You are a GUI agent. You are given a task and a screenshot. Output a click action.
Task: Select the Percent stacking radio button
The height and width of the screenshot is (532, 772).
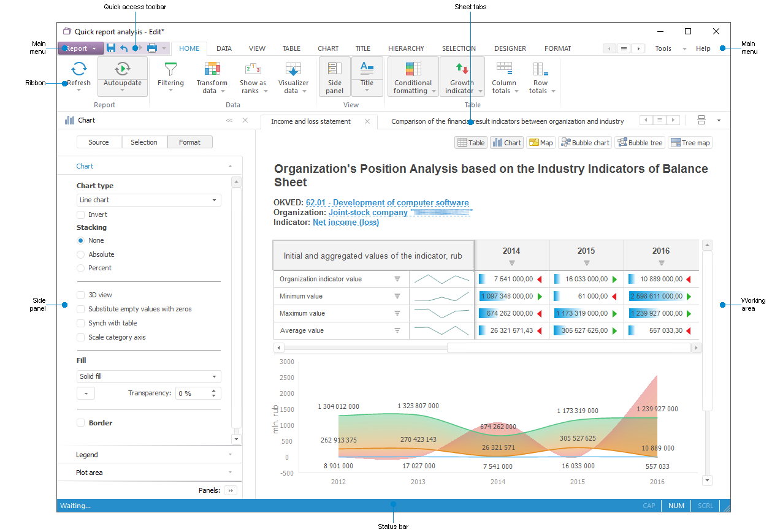(81, 268)
